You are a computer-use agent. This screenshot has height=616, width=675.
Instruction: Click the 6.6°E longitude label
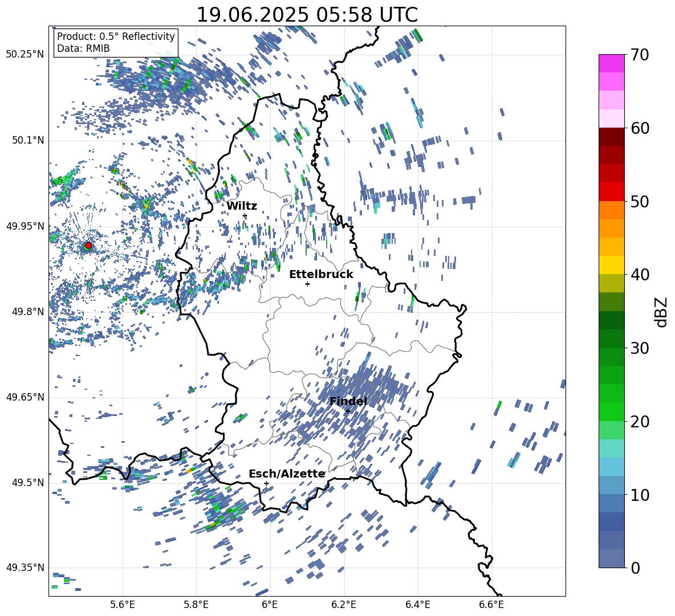coord(491,605)
